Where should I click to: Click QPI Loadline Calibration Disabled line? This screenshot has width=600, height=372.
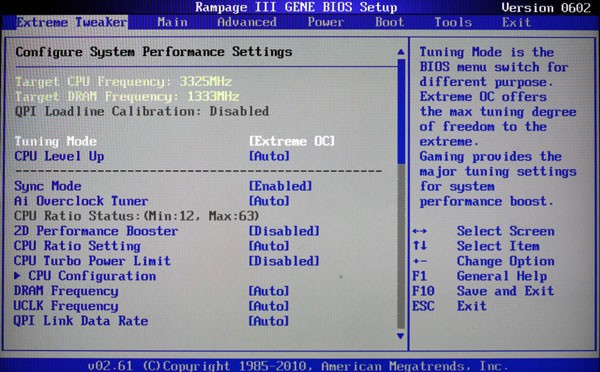142,111
